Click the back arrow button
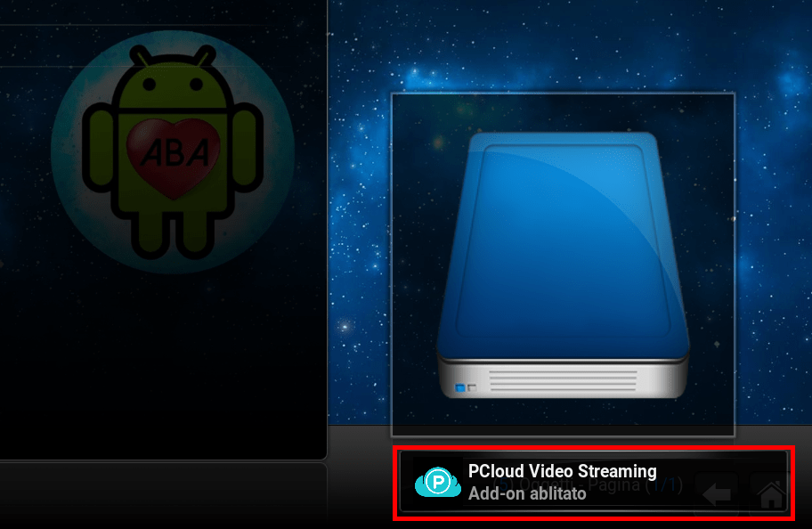The width and height of the screenshot is (812, 529). pyautogui.click(x=718, y=493)
